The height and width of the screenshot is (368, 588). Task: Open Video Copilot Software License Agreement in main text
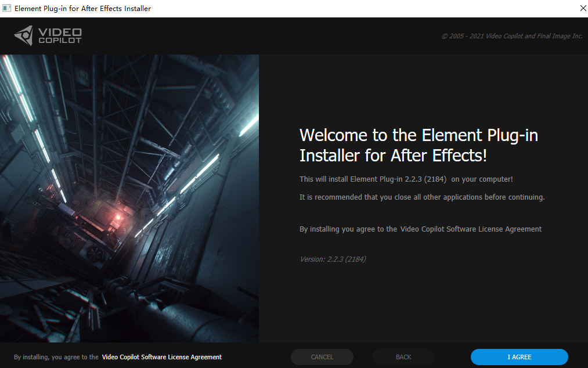click(471, 229)
